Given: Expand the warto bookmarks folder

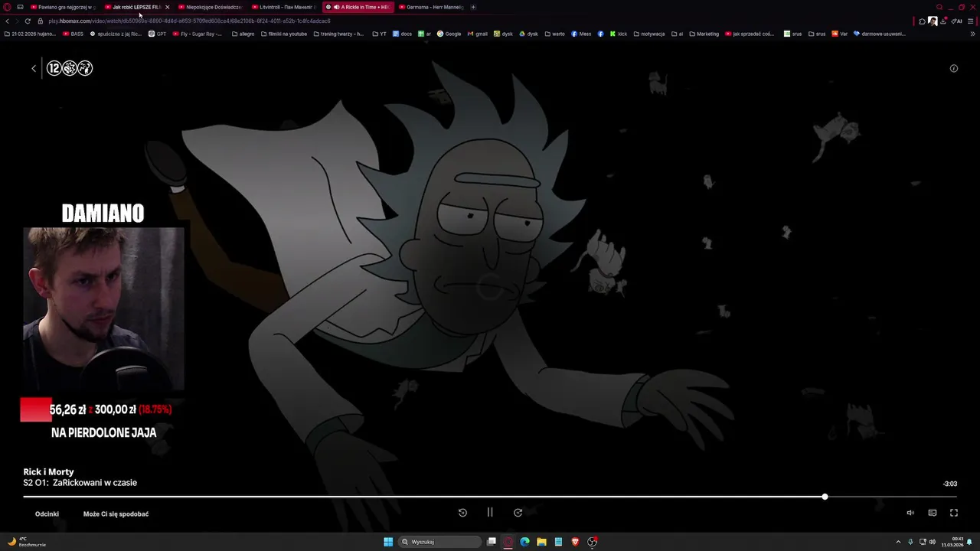Looking at the screenshot, I should click(554, 34).
